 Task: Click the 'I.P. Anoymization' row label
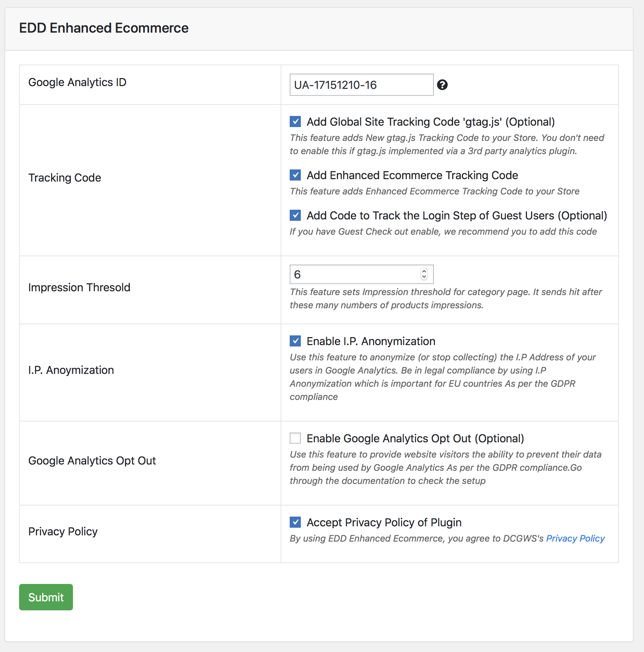pos(71,370)
